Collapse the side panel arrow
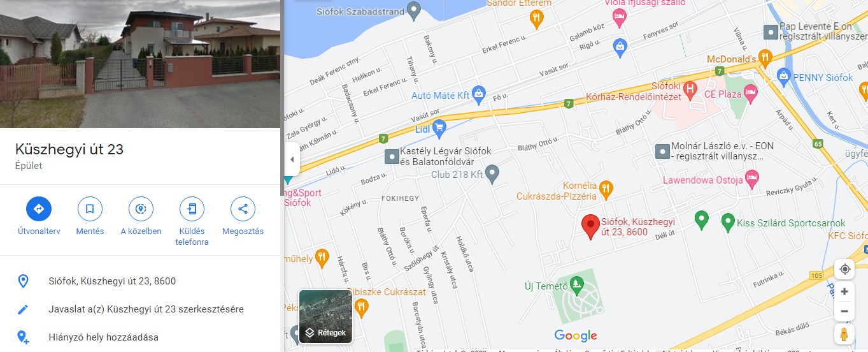The image size is (868, 352). coord(292,159)
